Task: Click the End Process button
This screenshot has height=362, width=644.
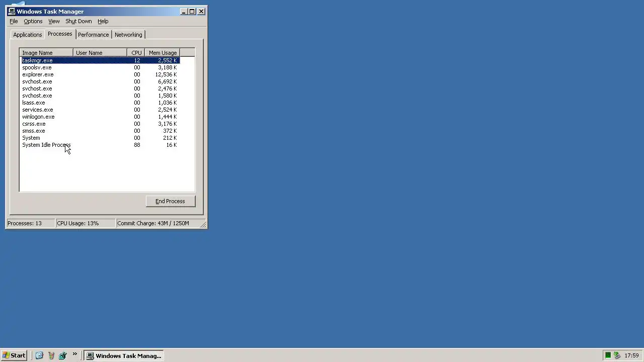Action: click(x=170, y=201)
